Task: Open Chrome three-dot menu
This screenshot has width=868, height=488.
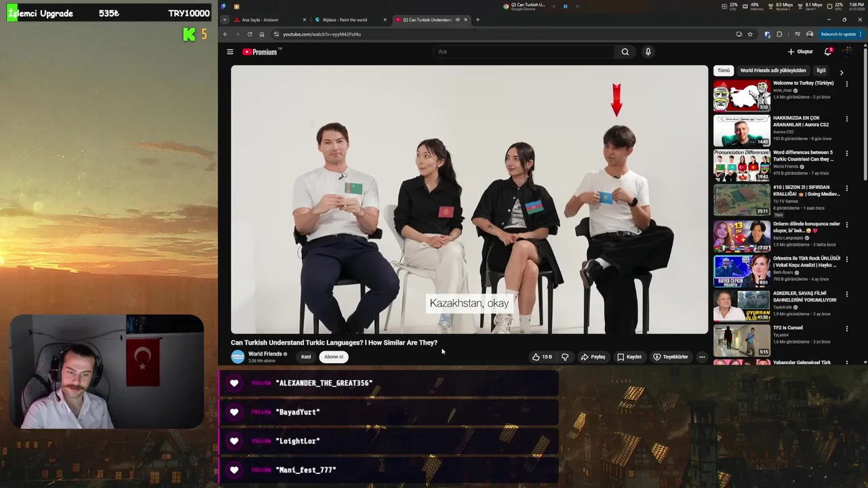Action: tap(861, 34)
